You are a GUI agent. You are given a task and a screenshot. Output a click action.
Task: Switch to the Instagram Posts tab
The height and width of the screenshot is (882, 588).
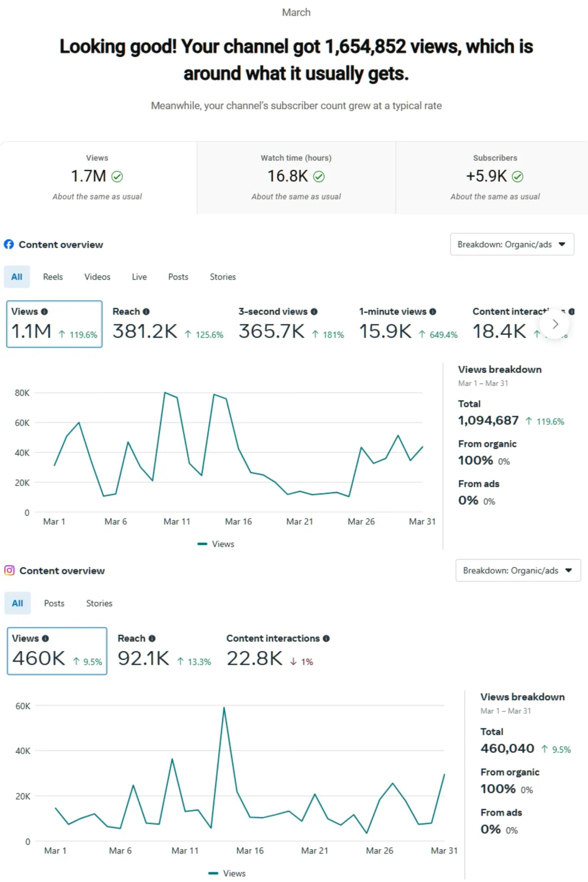54,603
